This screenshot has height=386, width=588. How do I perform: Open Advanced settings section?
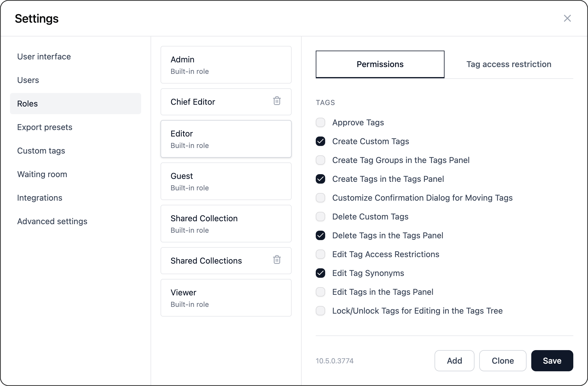coord(52,221)
